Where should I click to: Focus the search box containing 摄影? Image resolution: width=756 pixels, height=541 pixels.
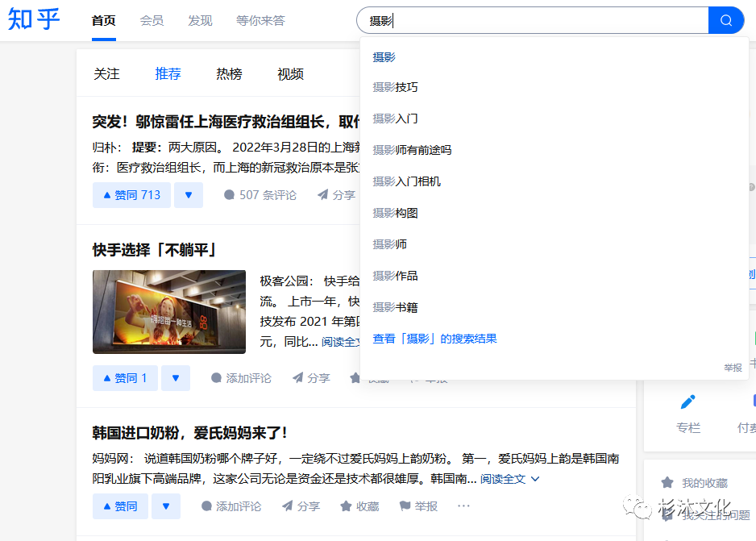(532, 20)
